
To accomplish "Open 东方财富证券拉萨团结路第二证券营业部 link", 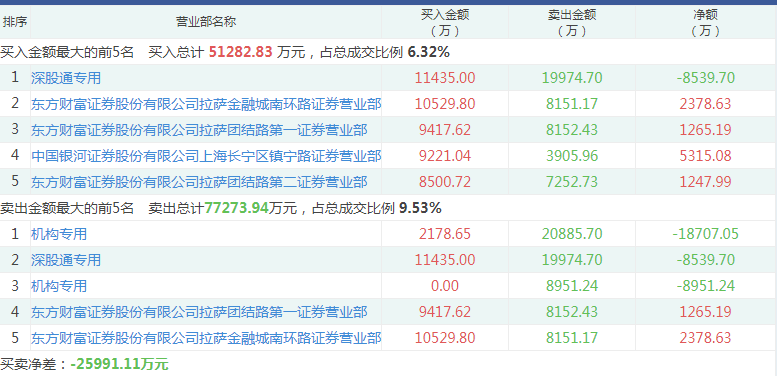I will (x=199, y=182).
